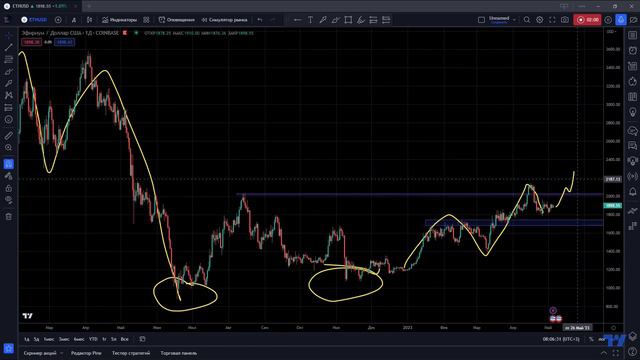Open the calendar panel on right sidebar
The width and height of the screenshot is (640, 360).
point(633,97)
